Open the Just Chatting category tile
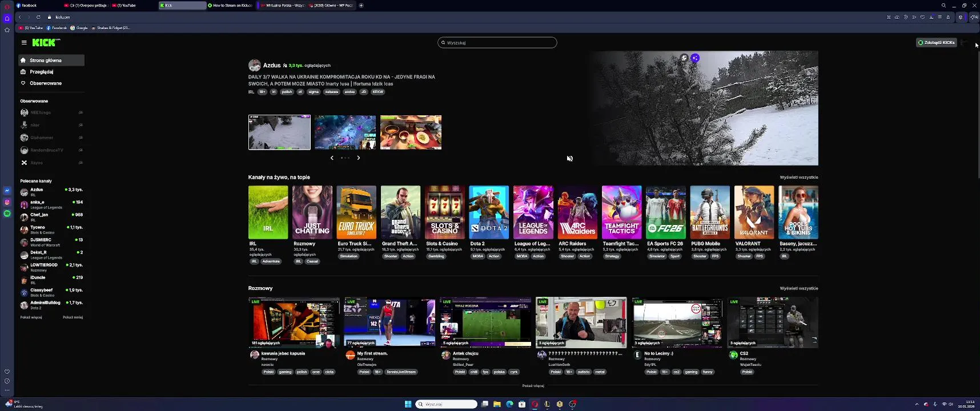 coord(312,212)
